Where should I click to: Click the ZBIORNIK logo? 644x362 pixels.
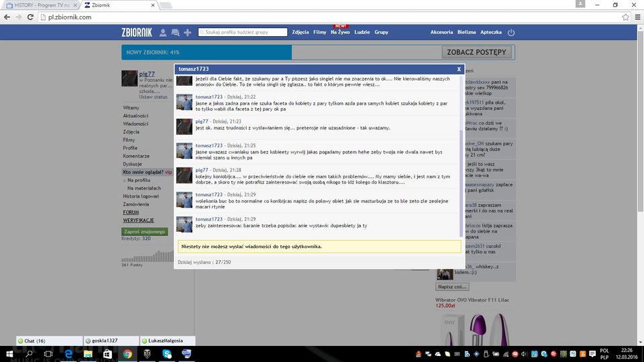[x=137, y=32]
